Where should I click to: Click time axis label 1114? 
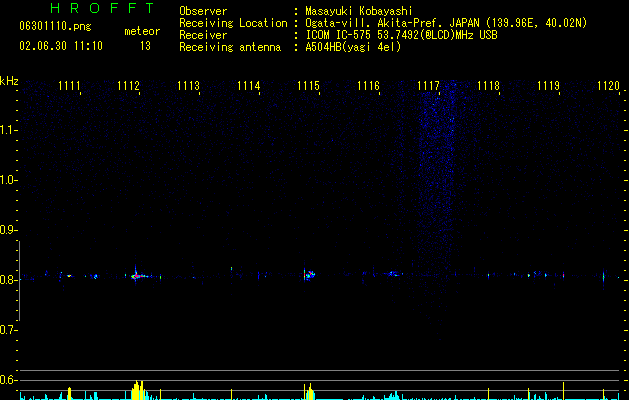coord(248,86)
